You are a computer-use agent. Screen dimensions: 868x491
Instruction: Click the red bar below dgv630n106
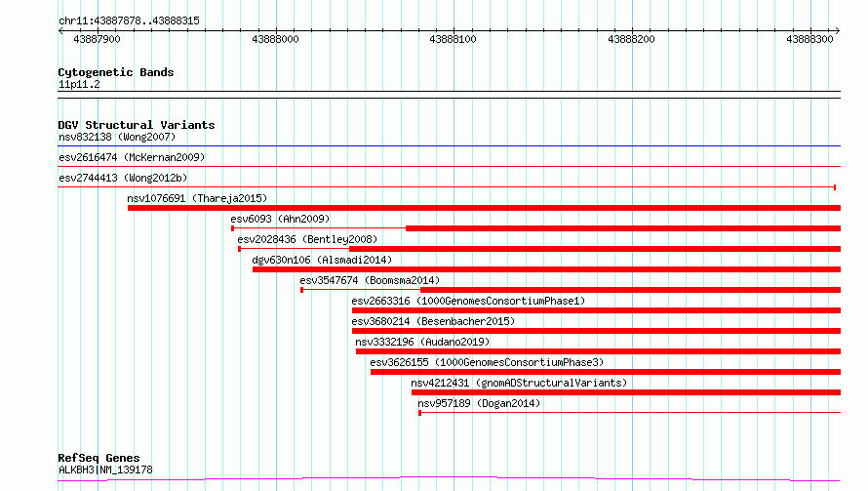click(546, 269)
